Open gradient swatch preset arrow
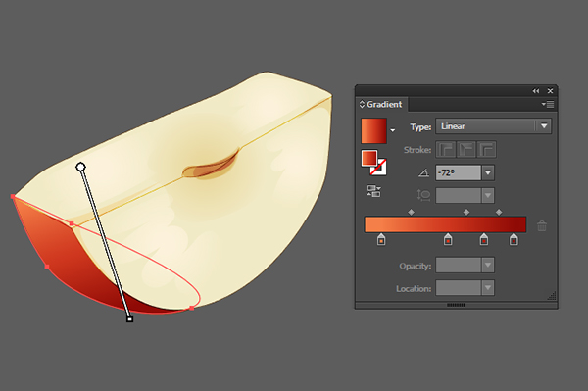This screenshot has width=588, height=391. click(393, 130)
